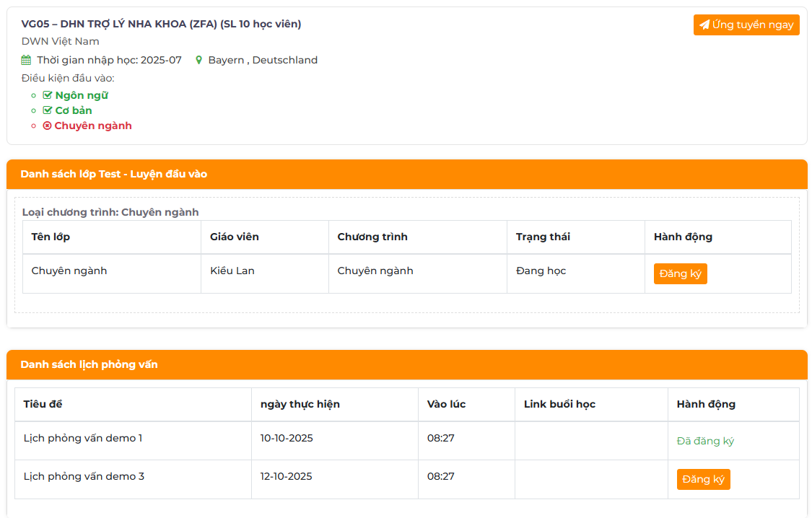Click the ngày thực hiện column header
The width and height of the screenshot is (812, 518).
(x=300, y=404)
